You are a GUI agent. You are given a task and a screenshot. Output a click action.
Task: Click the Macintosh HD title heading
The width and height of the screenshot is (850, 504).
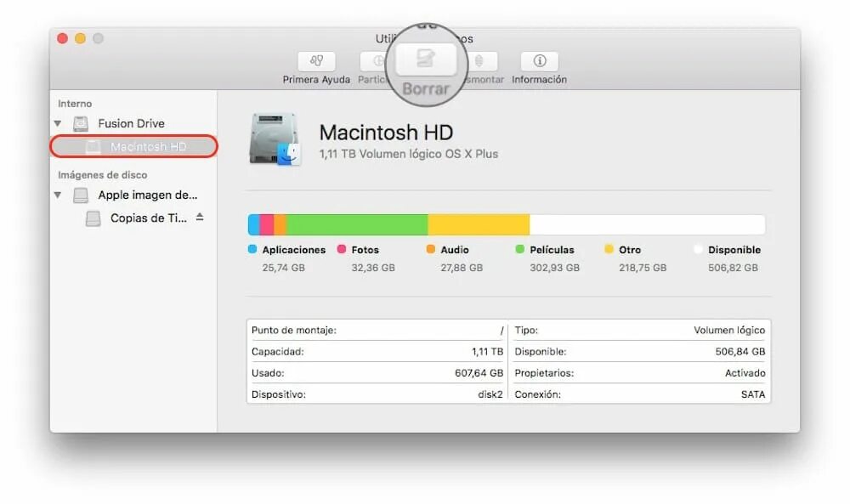click(386, 133)
